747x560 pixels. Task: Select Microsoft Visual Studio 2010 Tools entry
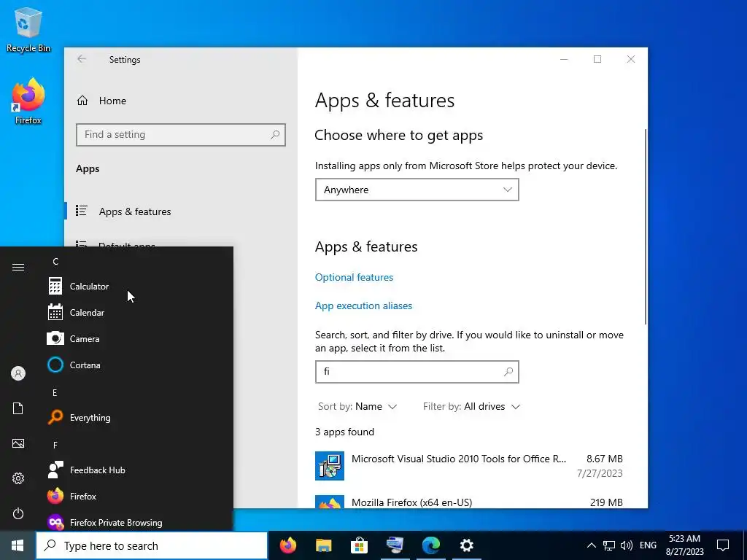tap(469, 465)
